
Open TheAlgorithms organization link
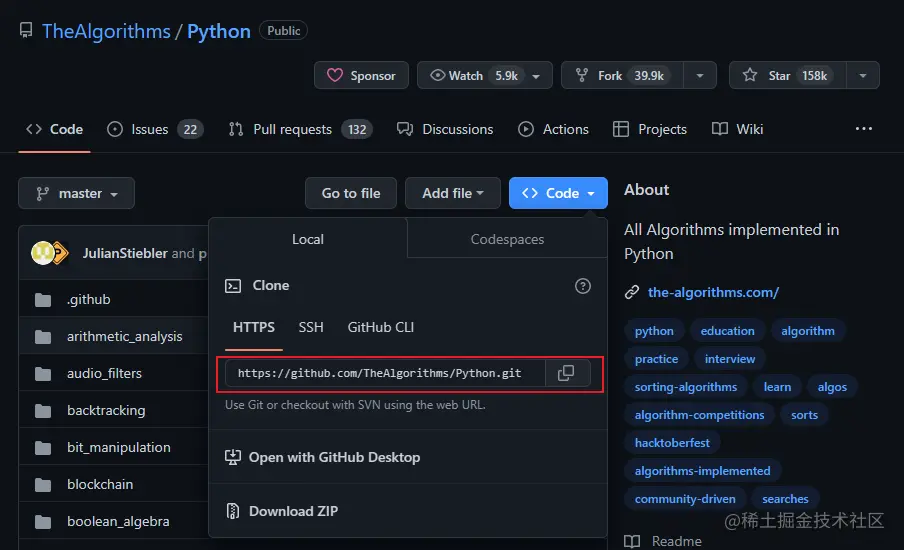click(106, 31)
